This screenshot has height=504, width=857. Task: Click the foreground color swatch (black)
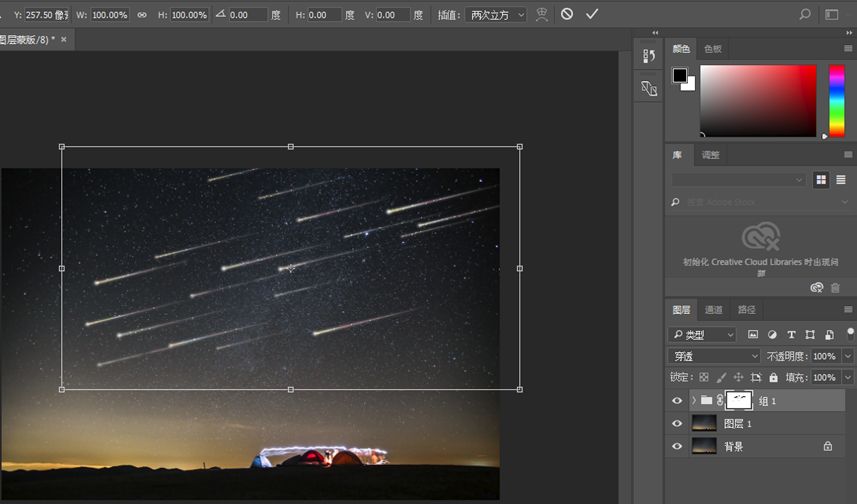click(x=680, y=75)
